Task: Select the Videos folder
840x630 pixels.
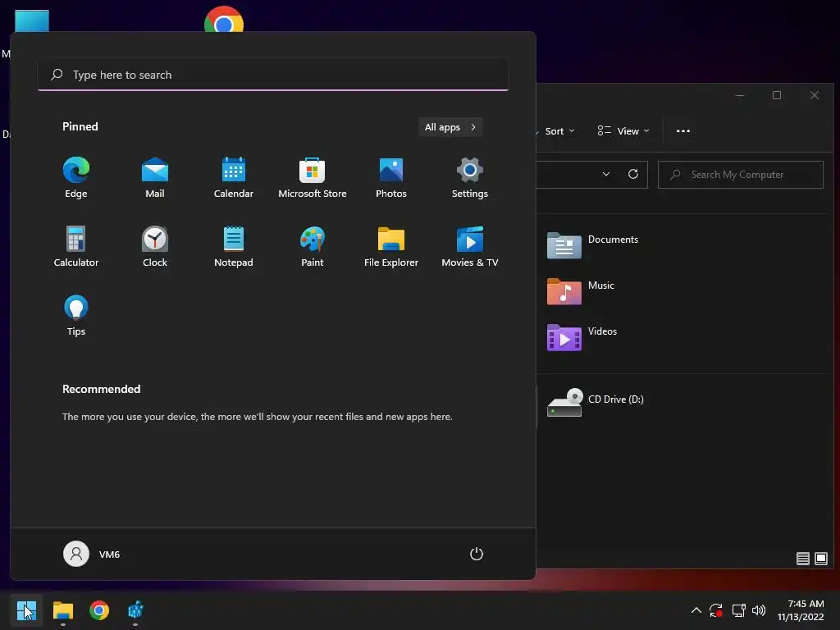Action: pyautogui.click(x=582, y=337)
